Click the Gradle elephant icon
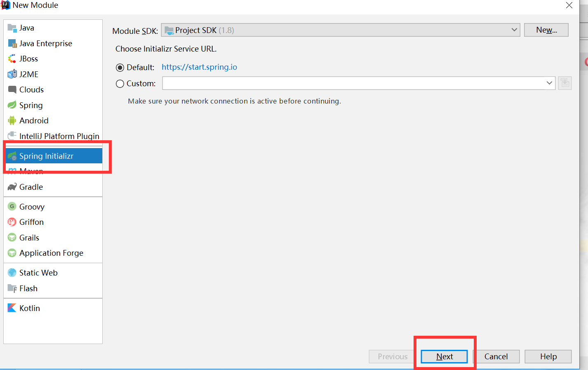Image resolution: width=588 pixels, height=370 pixels. point(12,187)
